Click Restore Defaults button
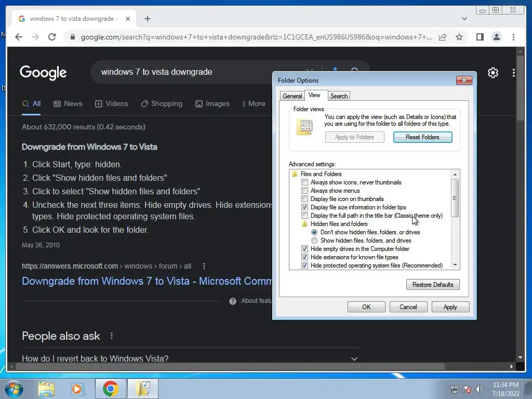 coord(433,285)
